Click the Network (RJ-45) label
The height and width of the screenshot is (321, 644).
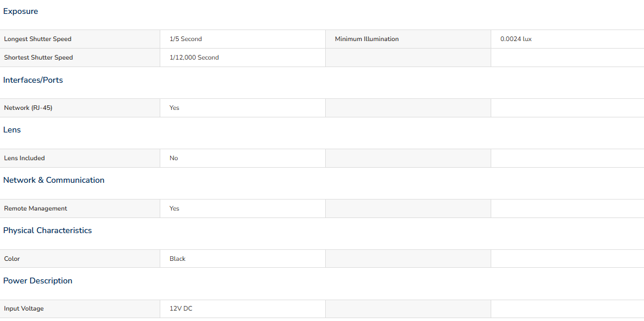click(x=28, y=108)
